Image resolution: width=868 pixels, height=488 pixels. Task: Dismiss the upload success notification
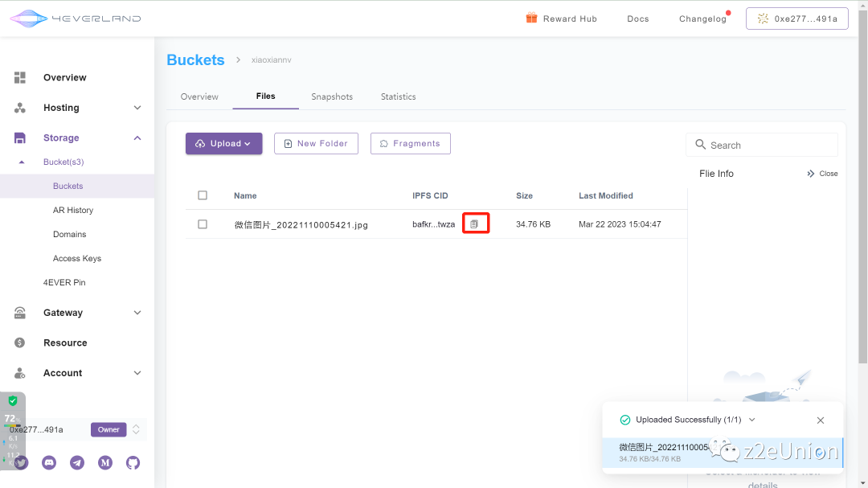(x=820, y=420)
